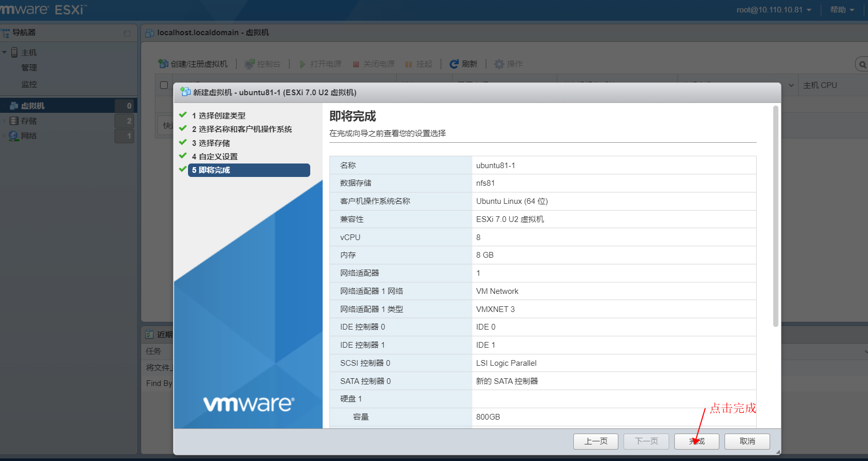
Task: Click the 导航器 header icon
Action: pos(6,33)
